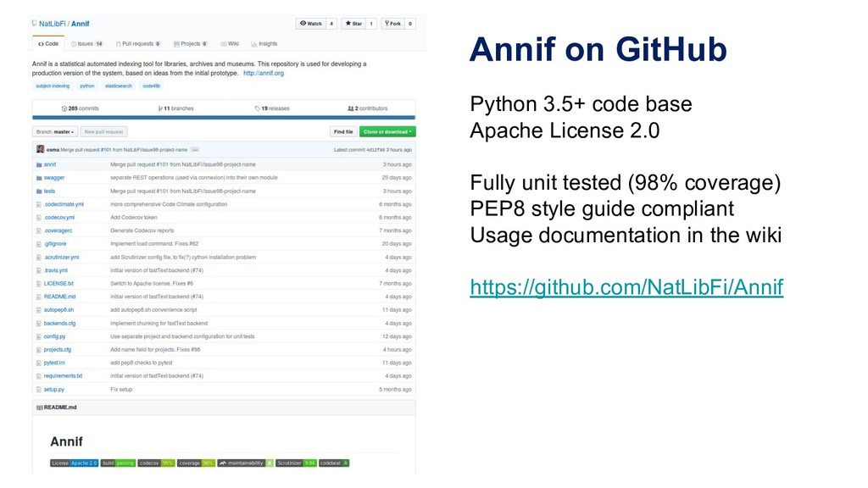Fork the repository using Fork button

392,24
